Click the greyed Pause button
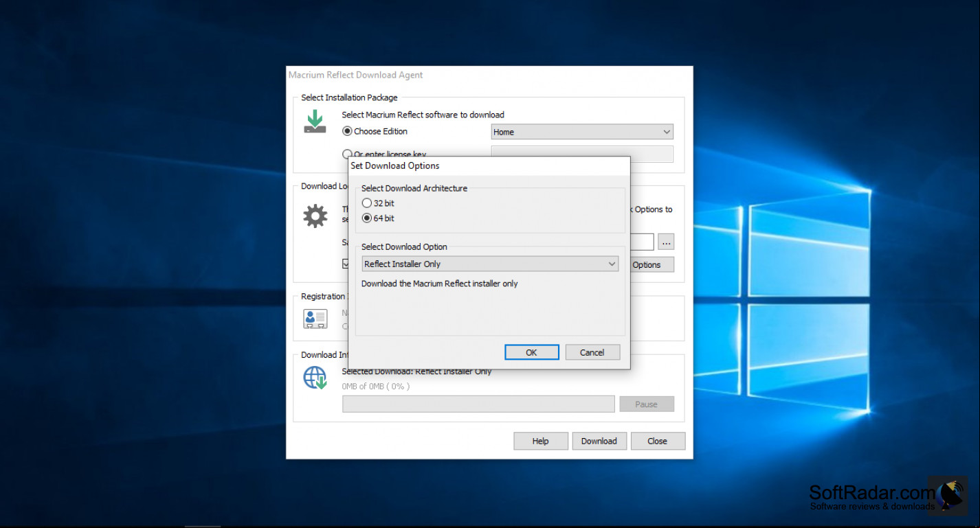Image resolution: width=980 pixels, height=528 pixels. (x=647, y=404)
